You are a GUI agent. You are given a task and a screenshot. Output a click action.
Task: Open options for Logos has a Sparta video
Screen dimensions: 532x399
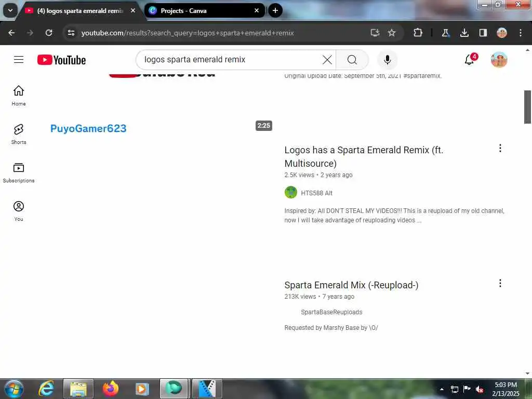(x=500, y=148)
